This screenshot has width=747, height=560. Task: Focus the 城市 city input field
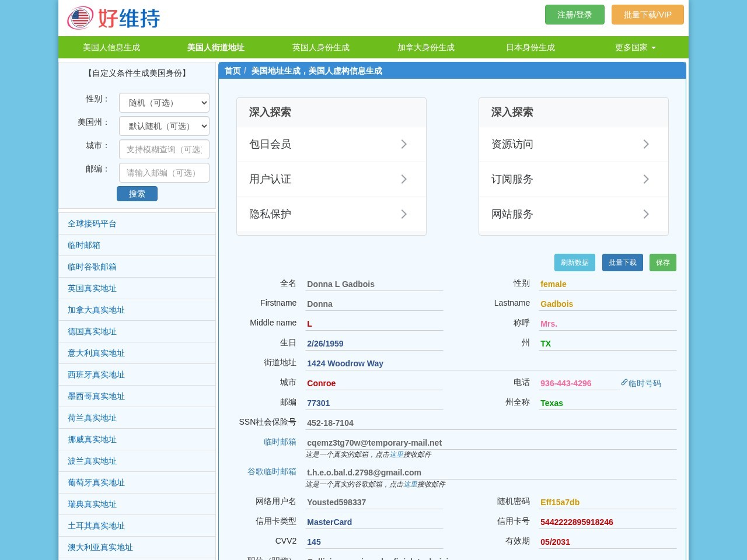coord(164,149)
